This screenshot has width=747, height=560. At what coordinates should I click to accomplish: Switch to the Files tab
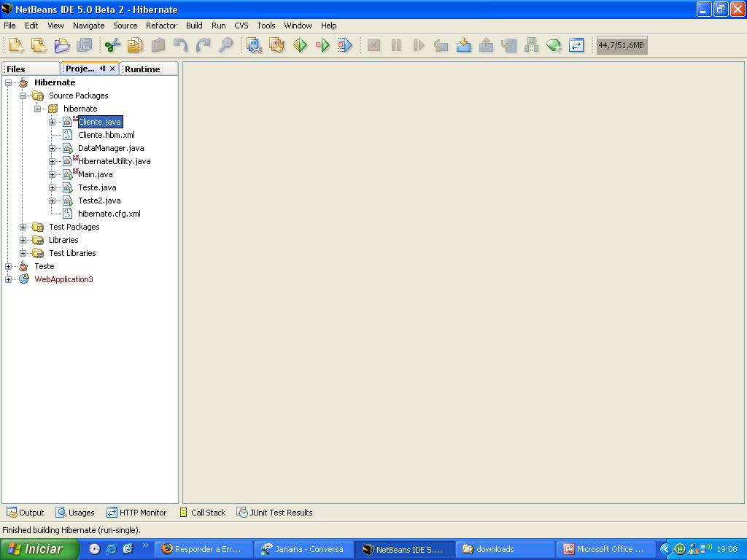coord(31,69)
